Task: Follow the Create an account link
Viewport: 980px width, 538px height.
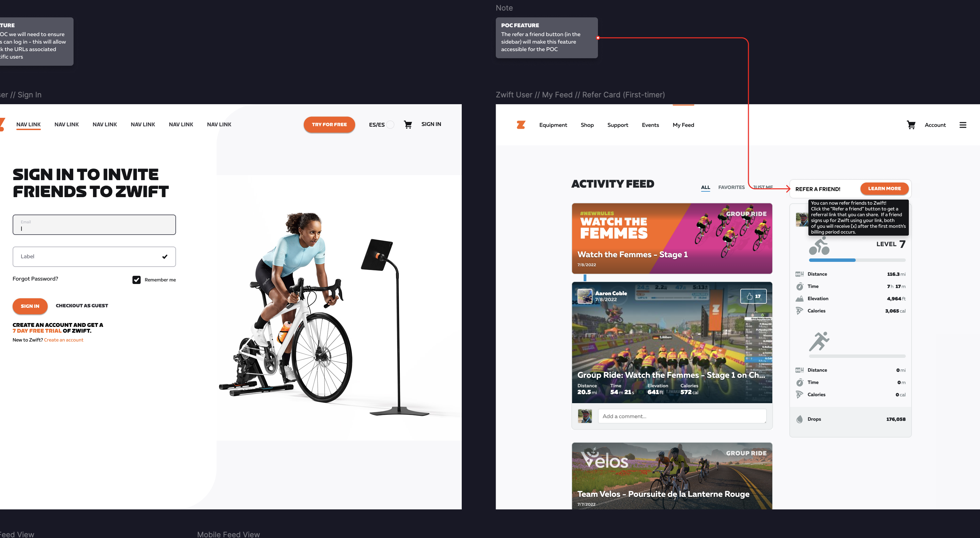Action: pos(64,340)
